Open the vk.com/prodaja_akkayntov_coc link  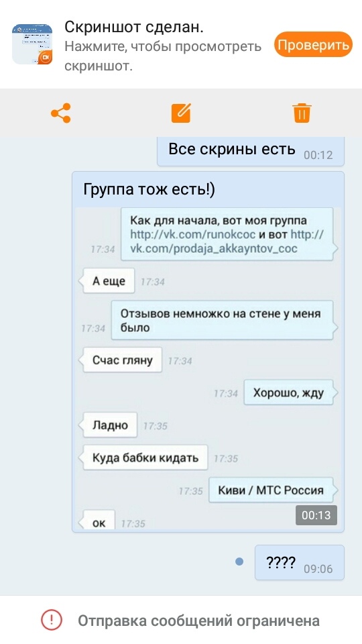click(x=227, y=241)
